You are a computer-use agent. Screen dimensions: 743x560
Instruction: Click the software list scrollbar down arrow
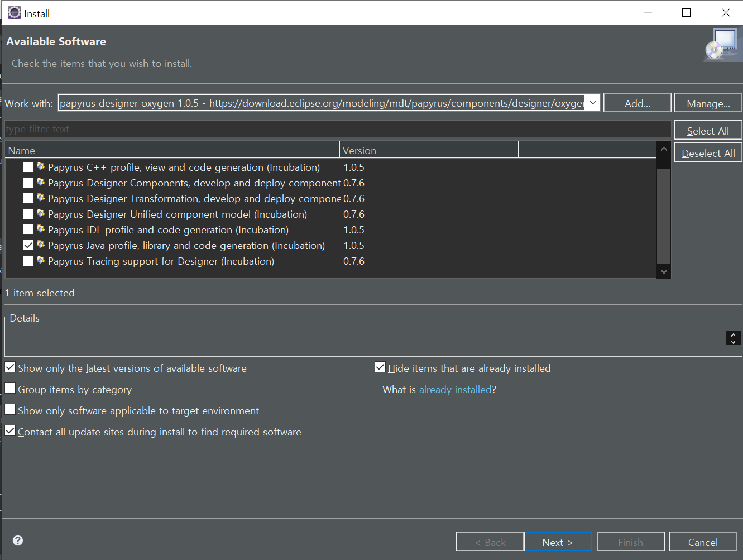(x=664, y=271)
